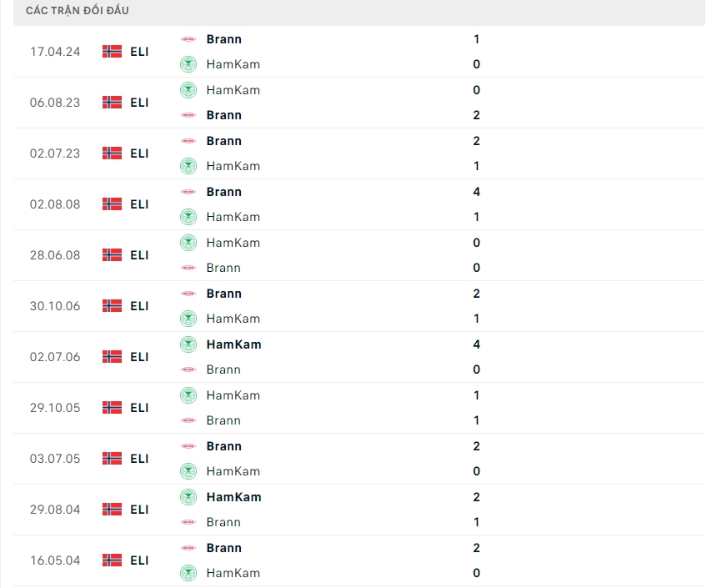Select the ELI league label for 03.07.05
717x588 pixels.
coord(139,458)
